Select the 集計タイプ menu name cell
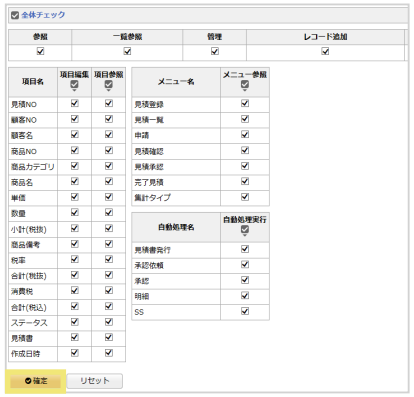Screen dimensions: 414x397 pyautogui.click(x=176, y=198)
